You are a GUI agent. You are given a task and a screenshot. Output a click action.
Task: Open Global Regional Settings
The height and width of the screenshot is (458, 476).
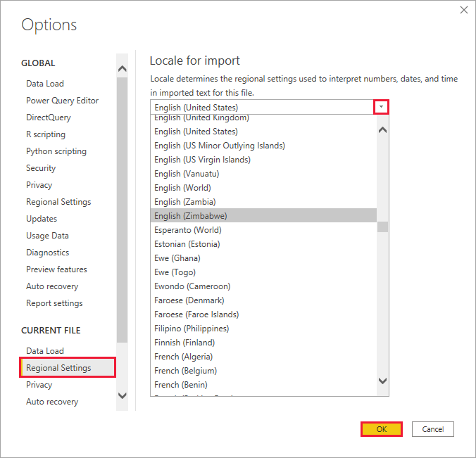click(x=58, y=202)
